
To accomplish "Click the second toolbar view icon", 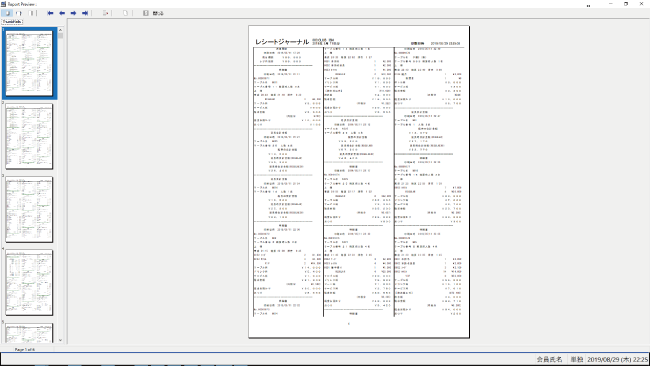I will pyautogui.click(x=19, y=13).
